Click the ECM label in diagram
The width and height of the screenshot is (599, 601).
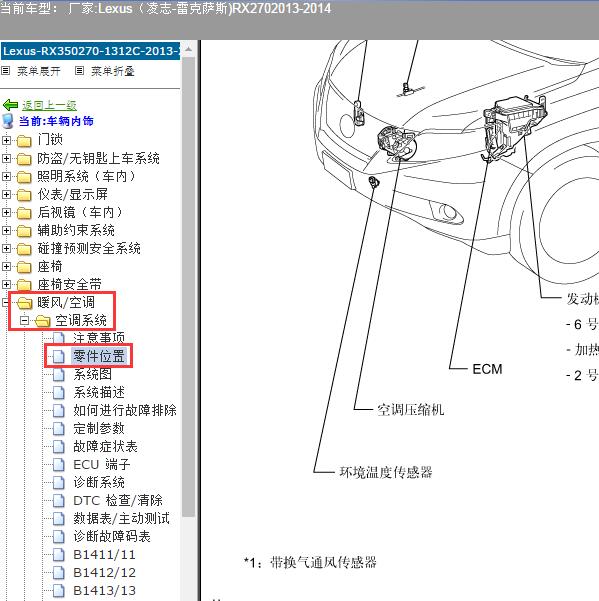[487, 369]
